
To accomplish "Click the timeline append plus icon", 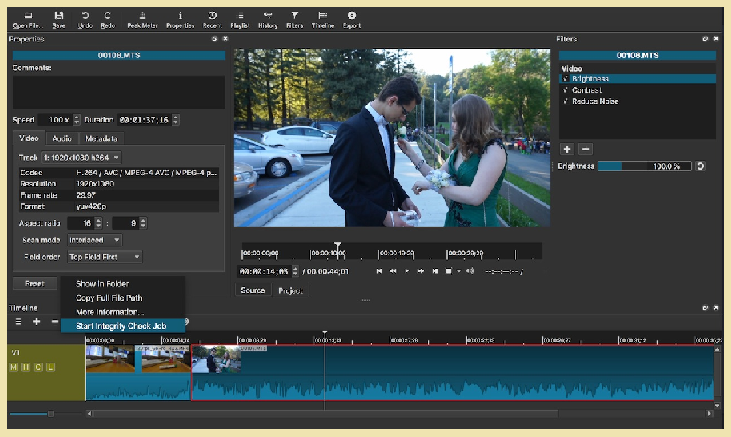I will pyautogui.click(x=36, y=321).
